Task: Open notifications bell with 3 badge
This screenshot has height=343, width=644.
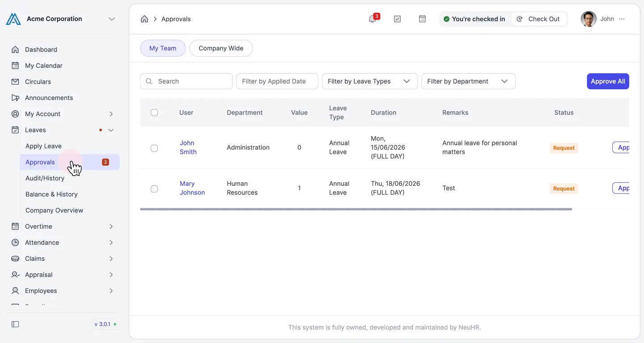Action: (x=373, y=19)
